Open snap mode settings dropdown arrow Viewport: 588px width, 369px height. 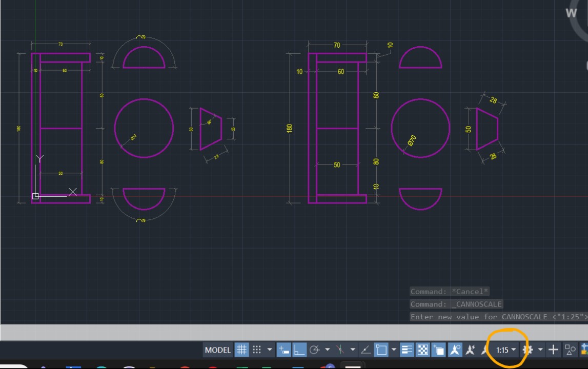(270, 350)
